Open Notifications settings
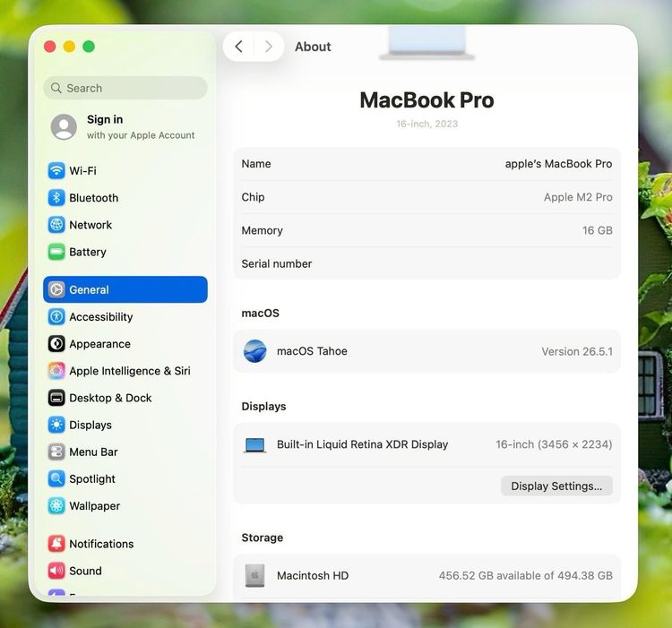Image resolution: width=672 pixels, height=628 pixels. pos(125,544)
